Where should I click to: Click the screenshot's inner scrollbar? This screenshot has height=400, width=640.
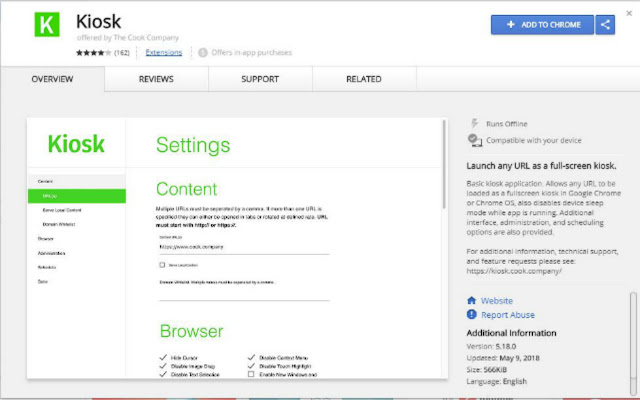tap(444, 164)
